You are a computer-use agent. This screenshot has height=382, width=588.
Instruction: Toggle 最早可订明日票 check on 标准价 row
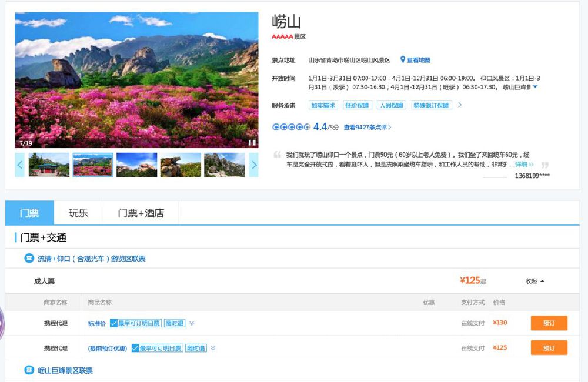113,323
